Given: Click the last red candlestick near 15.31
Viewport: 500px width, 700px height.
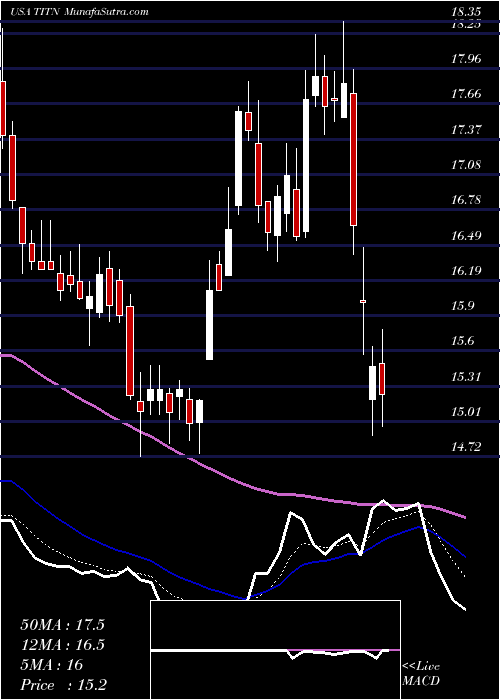Looking at the screenshot, I should [382, 379].
